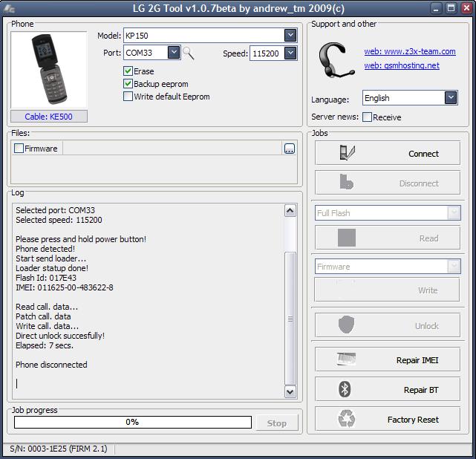Click the shield icon on Unlock button
The width and height of the screenshot is (476, 459).
[346, 325]
